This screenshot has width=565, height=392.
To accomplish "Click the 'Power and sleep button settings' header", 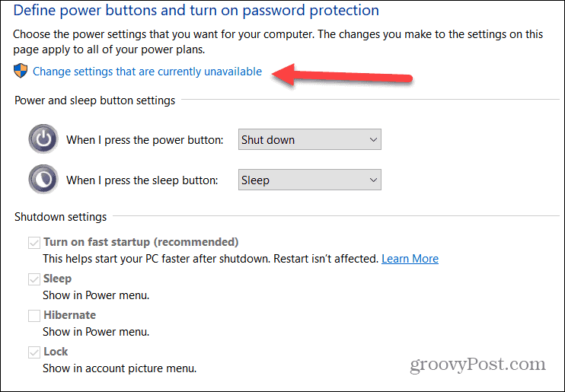I will click(94, 100).
